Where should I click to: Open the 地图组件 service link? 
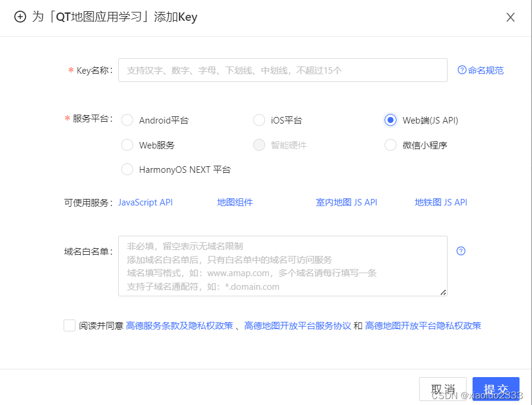click(234, 202)
